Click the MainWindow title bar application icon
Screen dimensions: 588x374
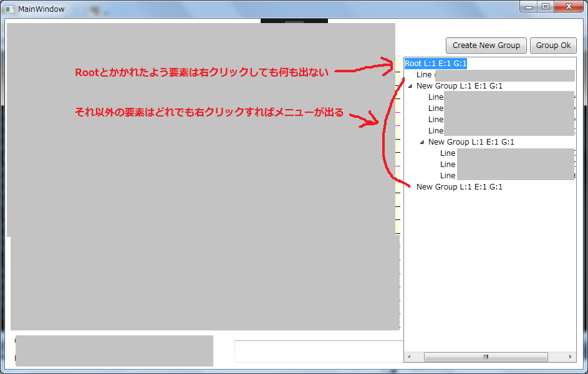click(10, 9)
